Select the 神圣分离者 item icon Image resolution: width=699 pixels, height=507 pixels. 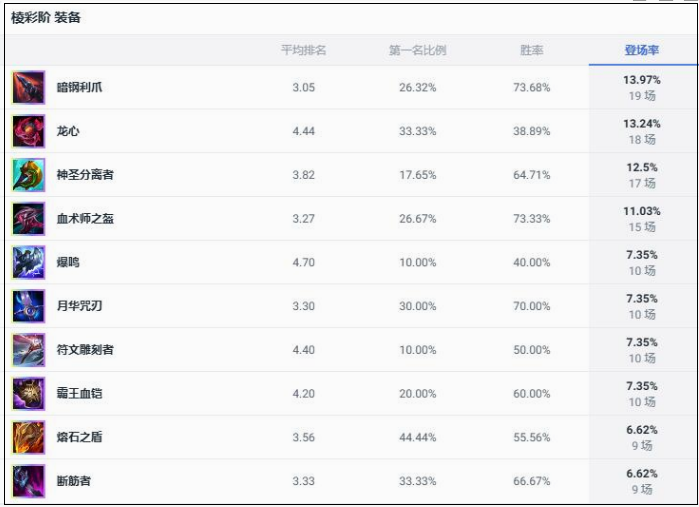pos(29,175)
